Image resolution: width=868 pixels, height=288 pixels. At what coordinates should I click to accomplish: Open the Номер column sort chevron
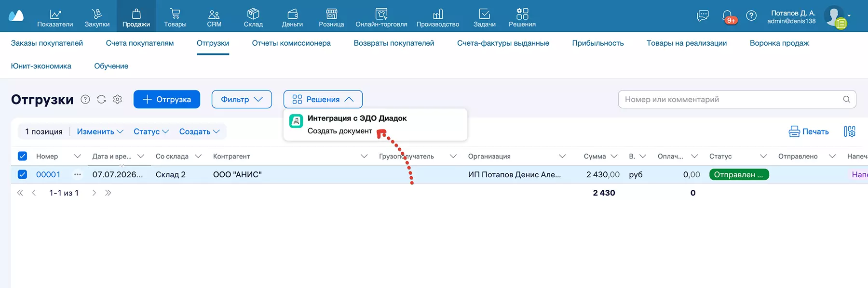(x=77, y=156)
